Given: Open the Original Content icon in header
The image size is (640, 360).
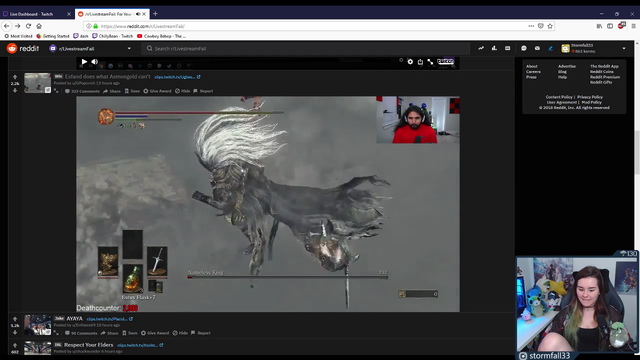Looking at the screenshot, I should [x=507, y=48].
